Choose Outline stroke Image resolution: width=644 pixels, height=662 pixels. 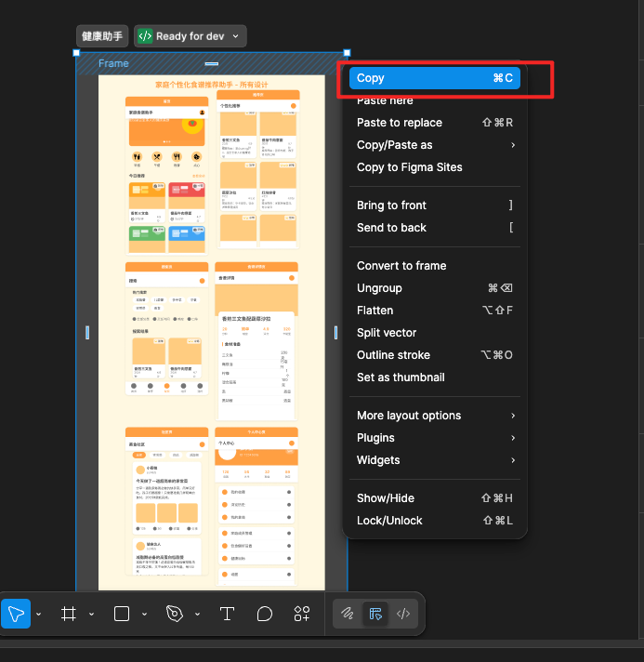coord(435,355)
